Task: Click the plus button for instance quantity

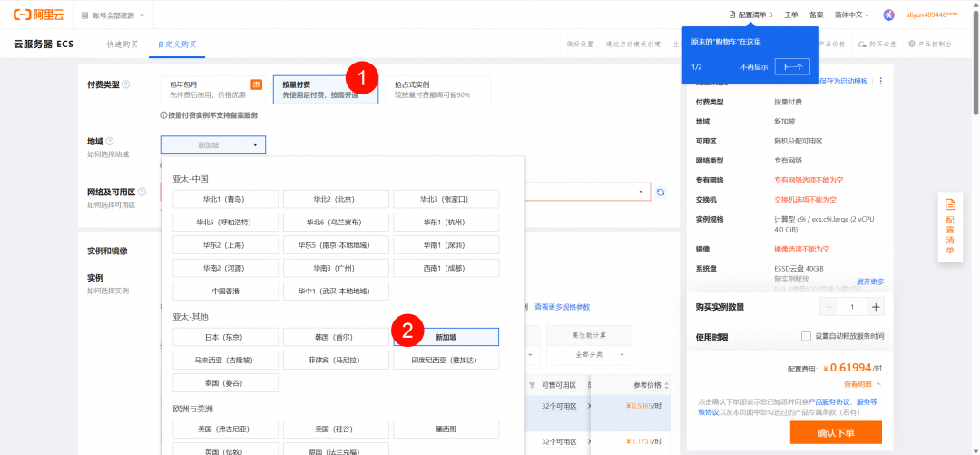Action: coord(875,307)
